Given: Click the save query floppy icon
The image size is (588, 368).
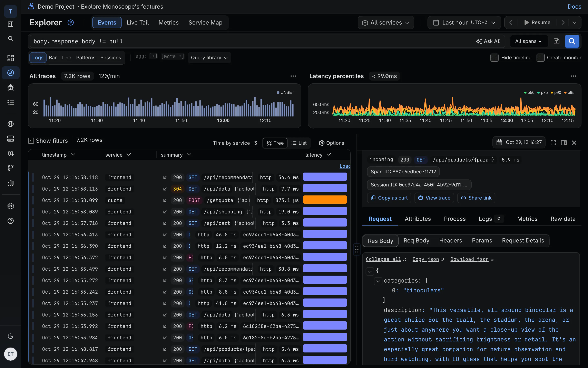Looking at the screenshot, I should 556,41.
